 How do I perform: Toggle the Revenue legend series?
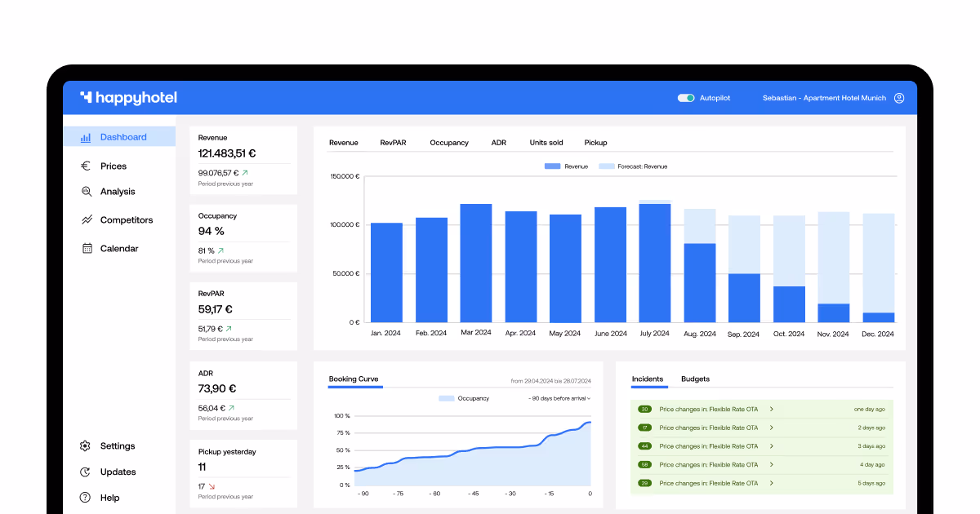coord(566,166)
